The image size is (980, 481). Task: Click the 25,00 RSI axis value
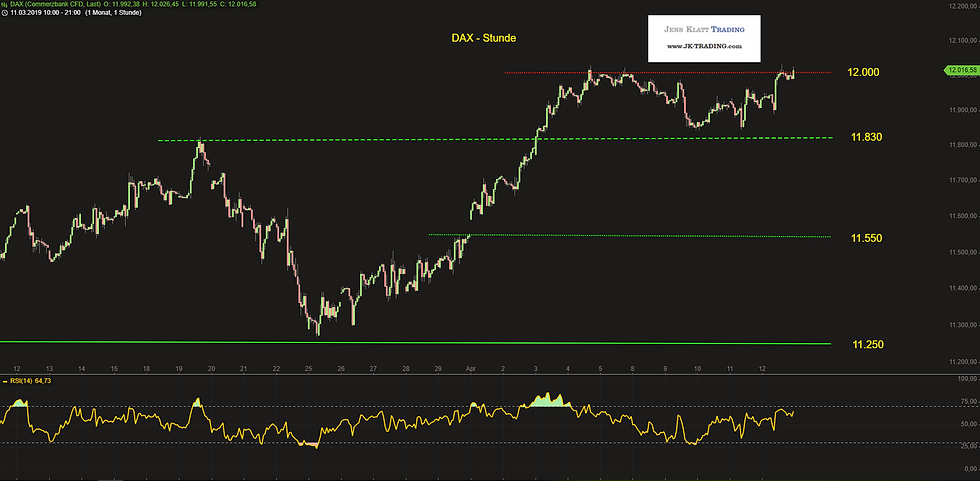(967, 447)
